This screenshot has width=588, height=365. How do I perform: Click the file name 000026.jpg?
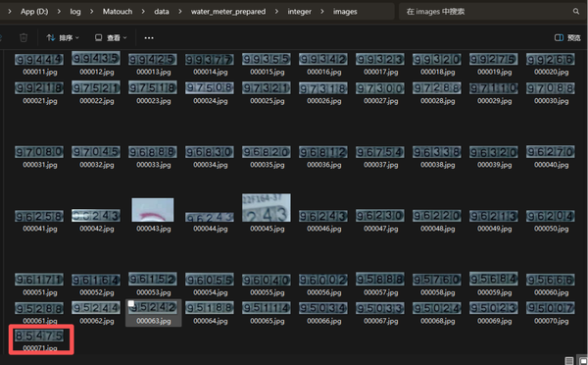[x=324, y=101]
